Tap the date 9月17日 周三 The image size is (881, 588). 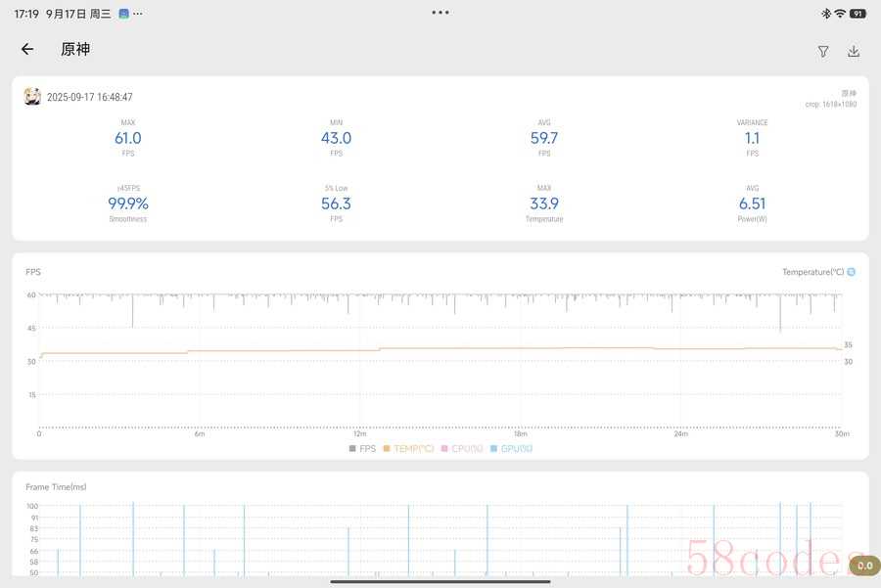click(x=78, y=14)
